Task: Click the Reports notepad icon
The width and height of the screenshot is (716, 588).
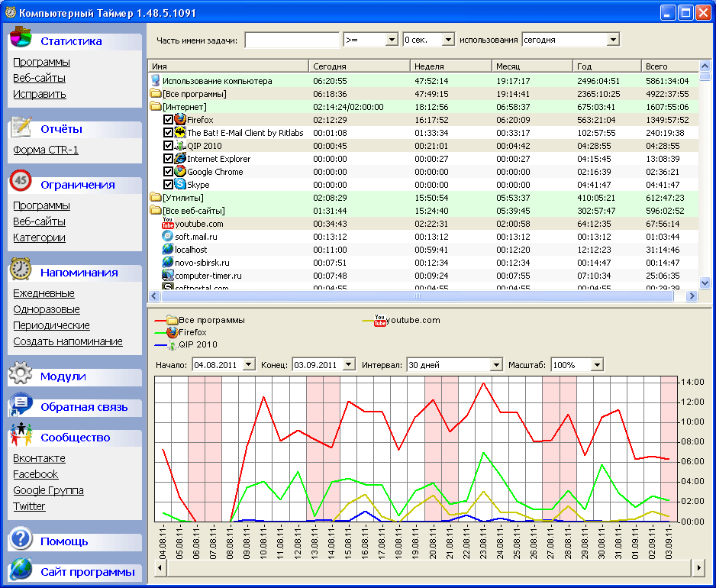Action: (21, 128)
